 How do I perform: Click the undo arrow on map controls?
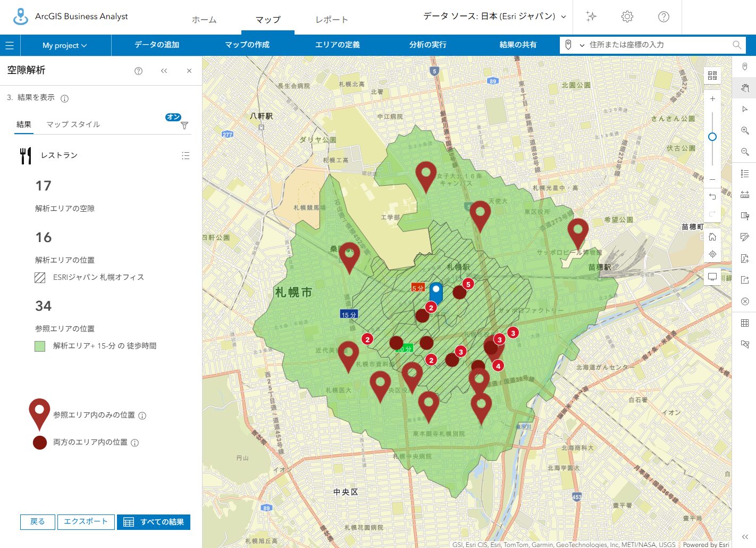(x=712, y=196)
